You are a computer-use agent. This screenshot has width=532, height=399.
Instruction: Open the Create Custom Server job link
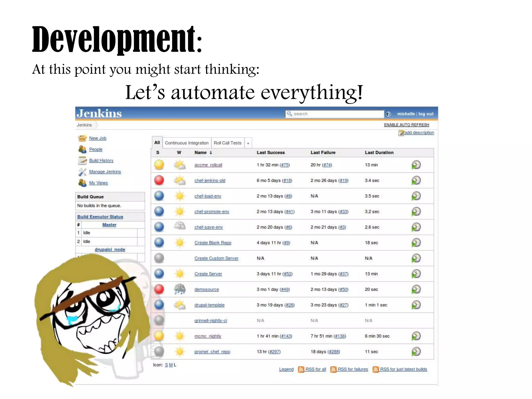click(216, 258)
